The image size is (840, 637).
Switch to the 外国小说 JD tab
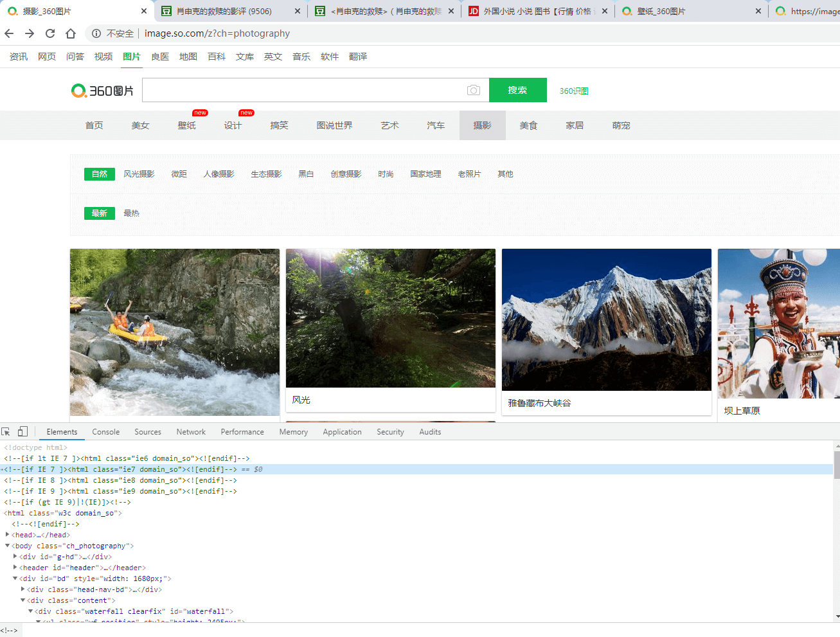click(x=539, y=11)
